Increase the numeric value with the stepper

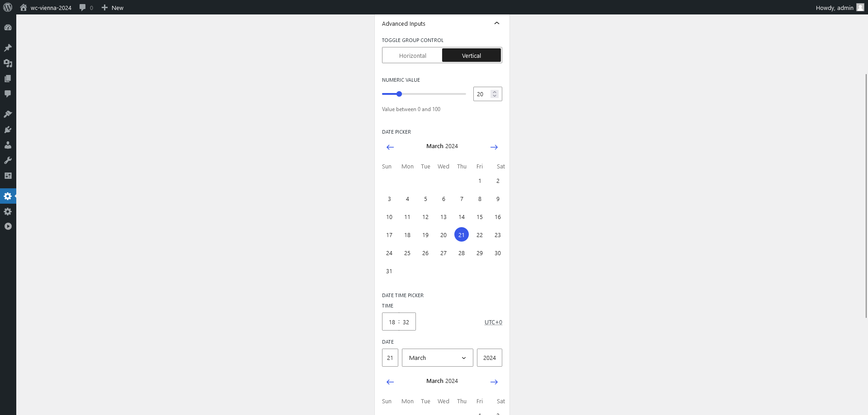click(494, 92)
